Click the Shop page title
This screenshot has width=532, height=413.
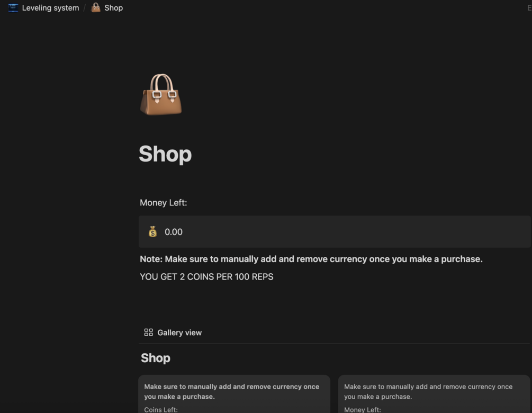[165, 154]
